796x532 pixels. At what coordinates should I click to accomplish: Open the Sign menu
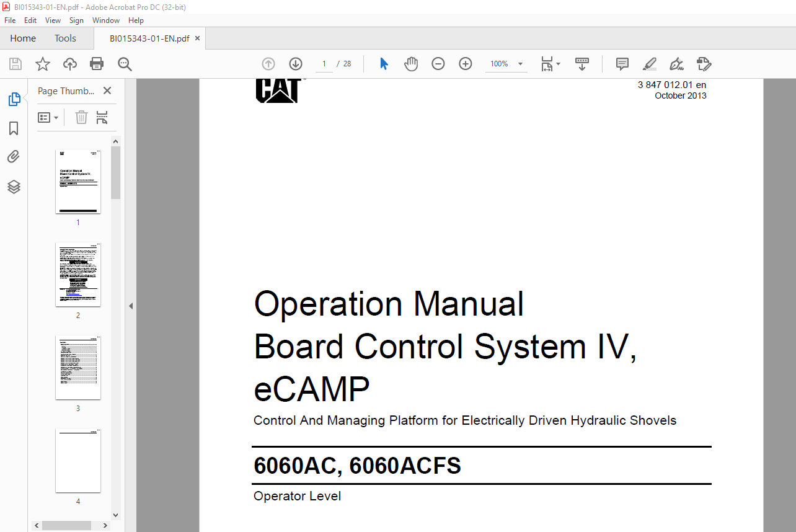click(x=76, y=20)
